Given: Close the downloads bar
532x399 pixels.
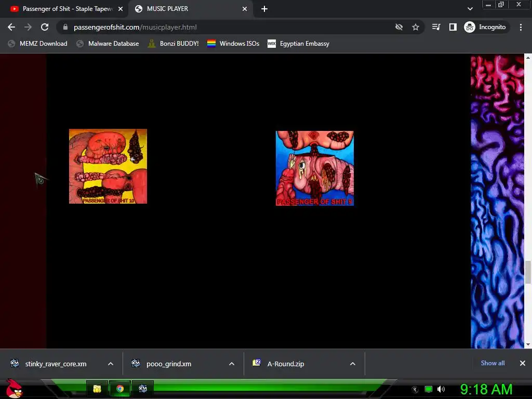Looking at the screenshot, I should (x=523, y=363).
